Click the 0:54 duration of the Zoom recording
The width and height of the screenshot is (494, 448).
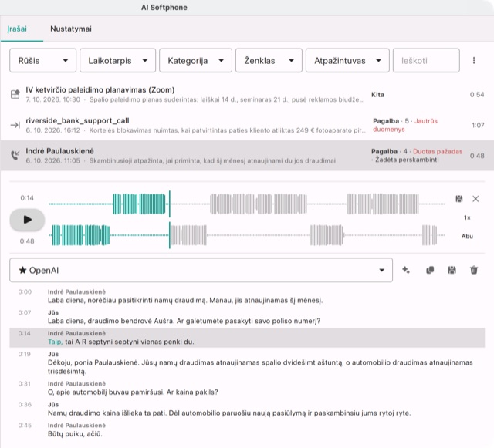coord(477,94)
